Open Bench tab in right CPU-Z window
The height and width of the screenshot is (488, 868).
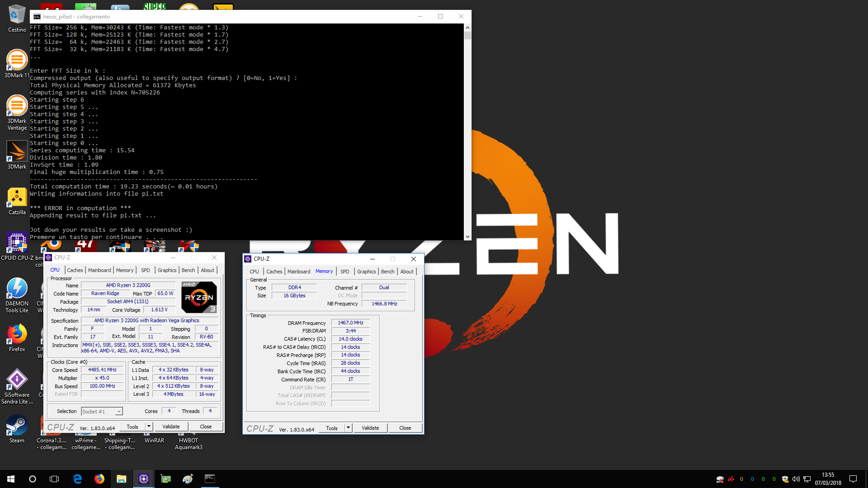click(x=388, y=272)
